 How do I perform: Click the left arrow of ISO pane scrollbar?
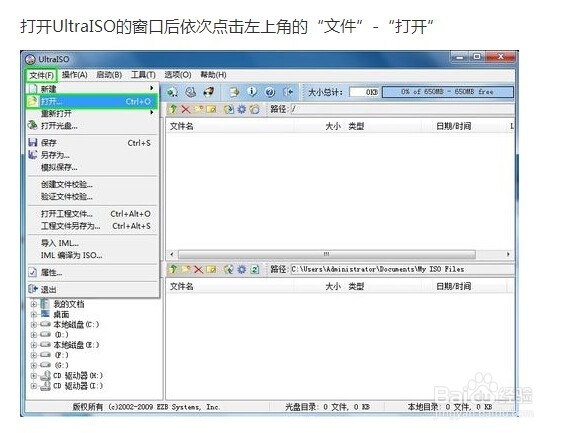tap(172, 254)
